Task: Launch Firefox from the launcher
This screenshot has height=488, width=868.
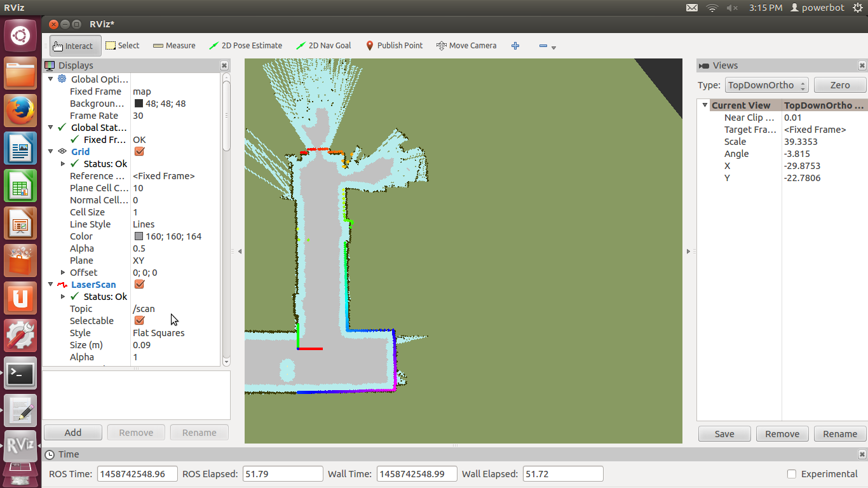Action: coord(20,111)
